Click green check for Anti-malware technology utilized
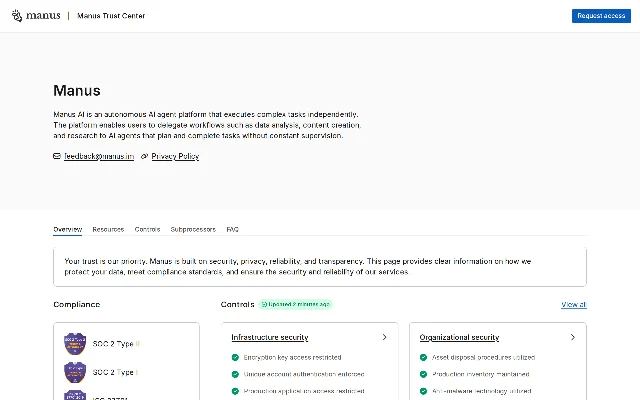 423,391
